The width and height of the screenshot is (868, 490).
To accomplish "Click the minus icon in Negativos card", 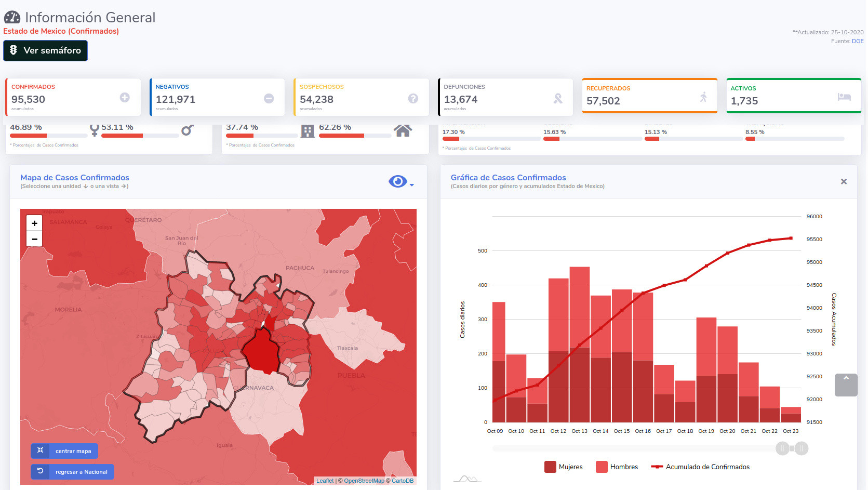I will pyautogui.click(x=269, y=98).
